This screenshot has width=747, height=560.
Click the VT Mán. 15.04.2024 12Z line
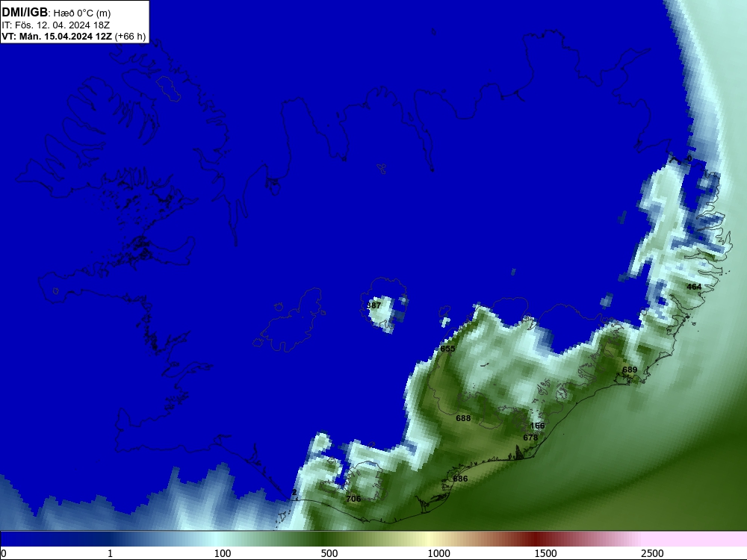[74, 36]
